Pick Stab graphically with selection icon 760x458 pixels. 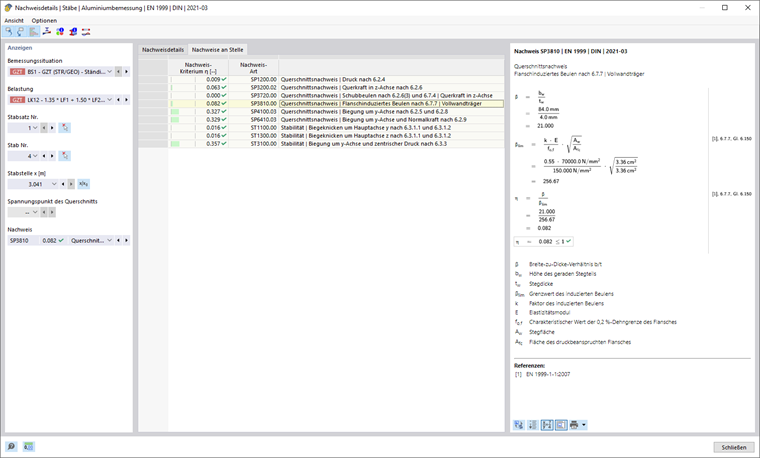pos(65,156)
